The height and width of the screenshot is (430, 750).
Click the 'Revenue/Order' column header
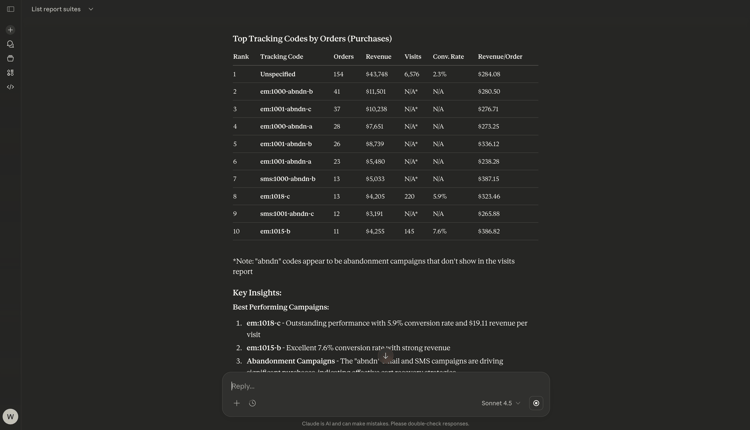click(x=500, y=57)
